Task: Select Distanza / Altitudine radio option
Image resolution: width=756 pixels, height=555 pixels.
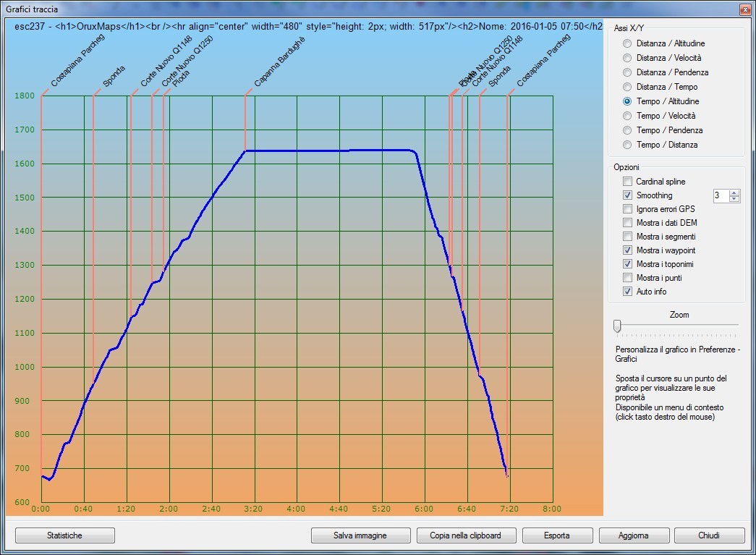Action: 627,43
